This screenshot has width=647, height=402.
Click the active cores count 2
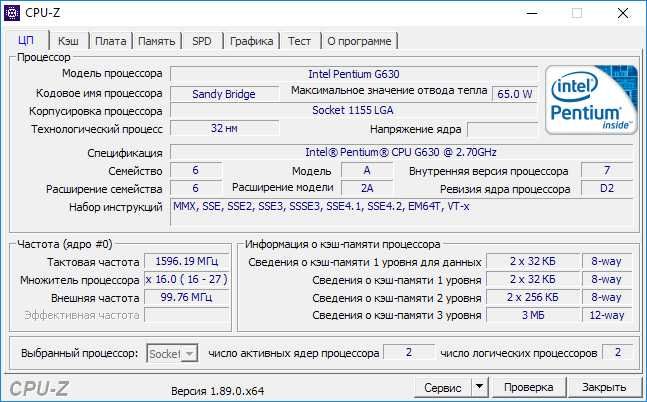click(x=409, y=352)
